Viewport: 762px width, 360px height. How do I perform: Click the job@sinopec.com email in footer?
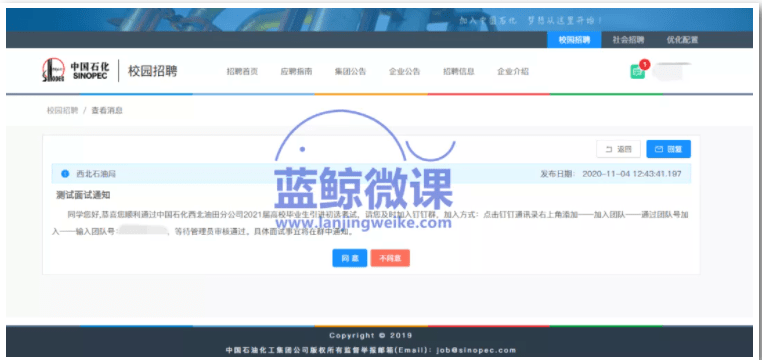pos(476,350)
